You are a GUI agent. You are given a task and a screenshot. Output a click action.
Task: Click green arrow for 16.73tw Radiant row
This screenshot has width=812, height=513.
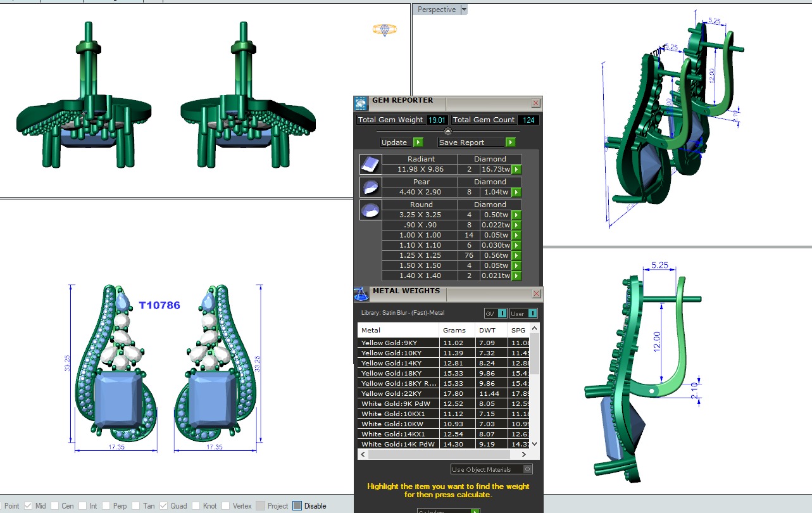point(516,170)
